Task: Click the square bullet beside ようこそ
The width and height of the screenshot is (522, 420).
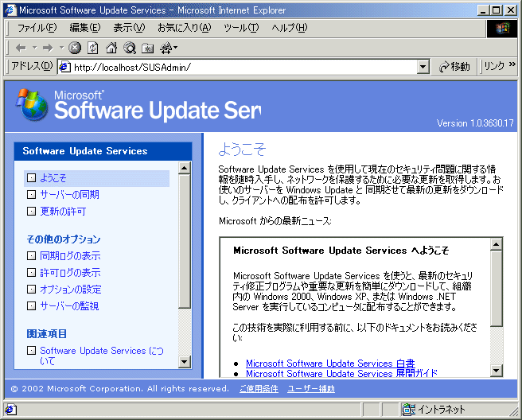Action: pos(31,178)
